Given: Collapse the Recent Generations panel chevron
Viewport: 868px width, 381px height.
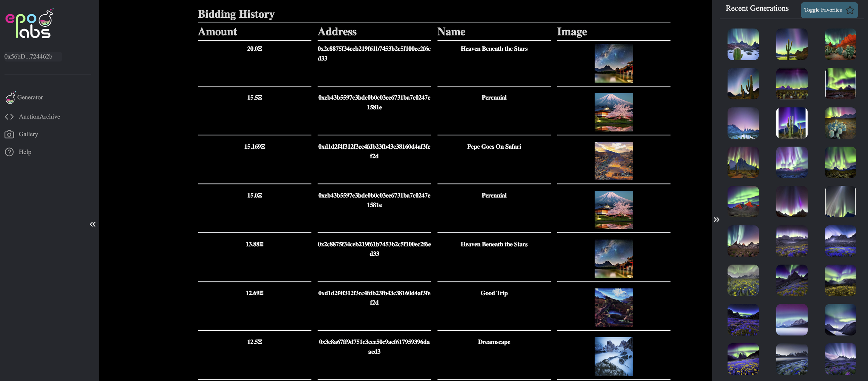Looking at the screenshot, I should point(716,220).
